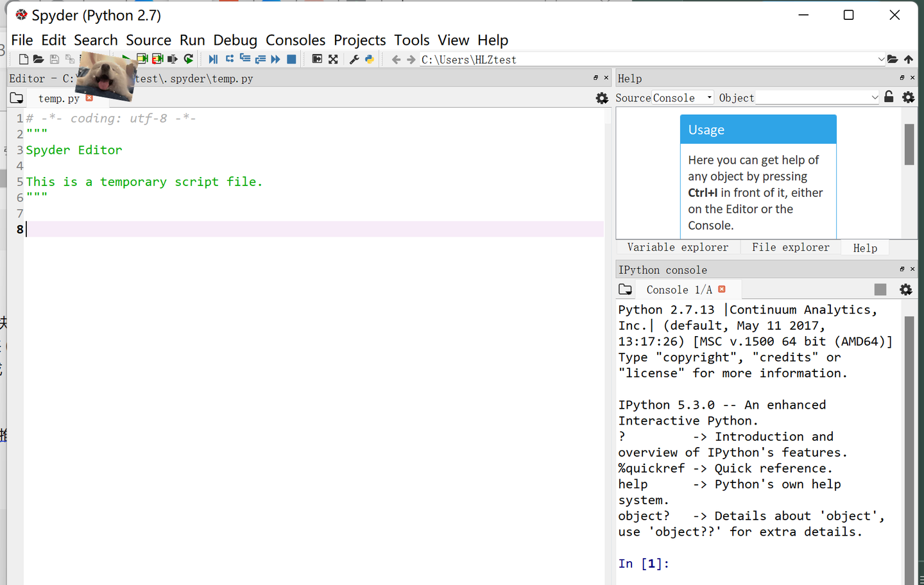
Task: Open IPython console options gear menu
Action: pos(906,289)
